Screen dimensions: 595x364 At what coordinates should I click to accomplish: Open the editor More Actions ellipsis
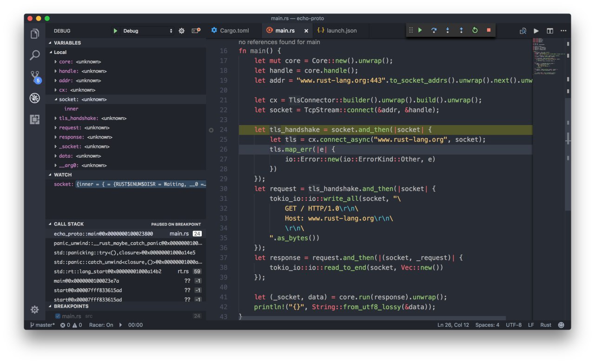tap(563, 31)
